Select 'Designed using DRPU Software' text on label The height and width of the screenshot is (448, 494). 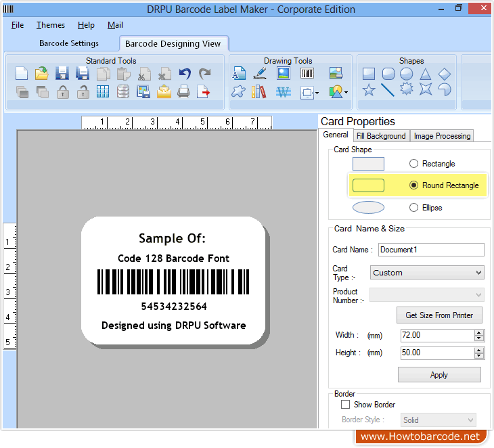pyautogui.click(x=174, y=325)
